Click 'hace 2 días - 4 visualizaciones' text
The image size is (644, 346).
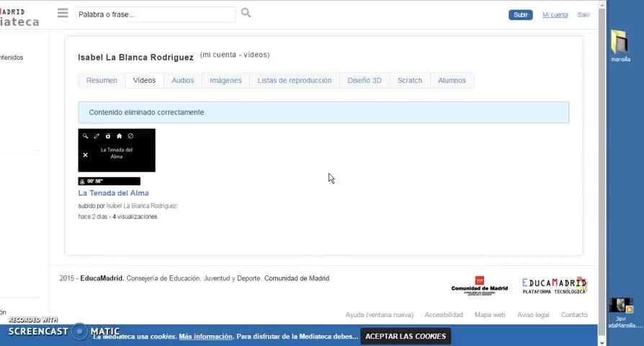click(117, 216)
